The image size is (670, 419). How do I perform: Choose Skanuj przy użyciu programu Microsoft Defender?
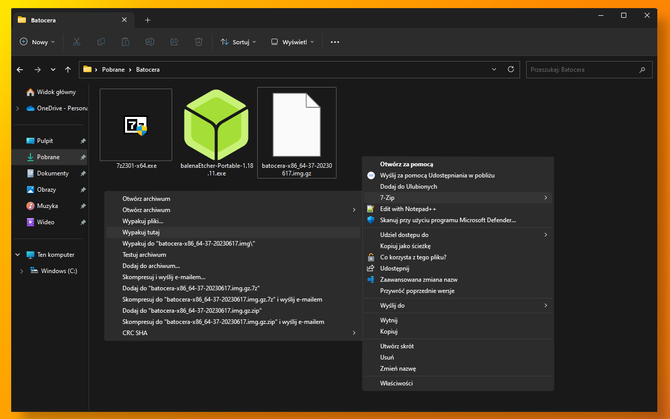(x=458, y=220)
